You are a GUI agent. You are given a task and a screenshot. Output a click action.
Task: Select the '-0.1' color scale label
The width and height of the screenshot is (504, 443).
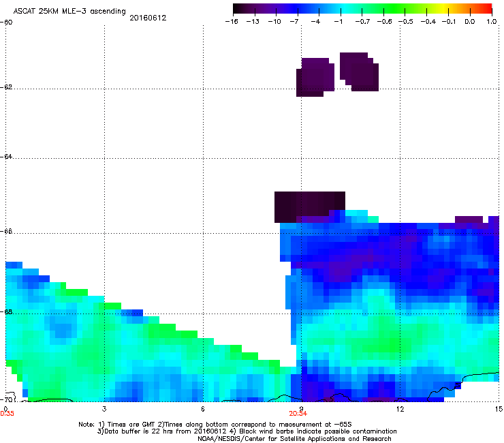click(x=449, y=22)
